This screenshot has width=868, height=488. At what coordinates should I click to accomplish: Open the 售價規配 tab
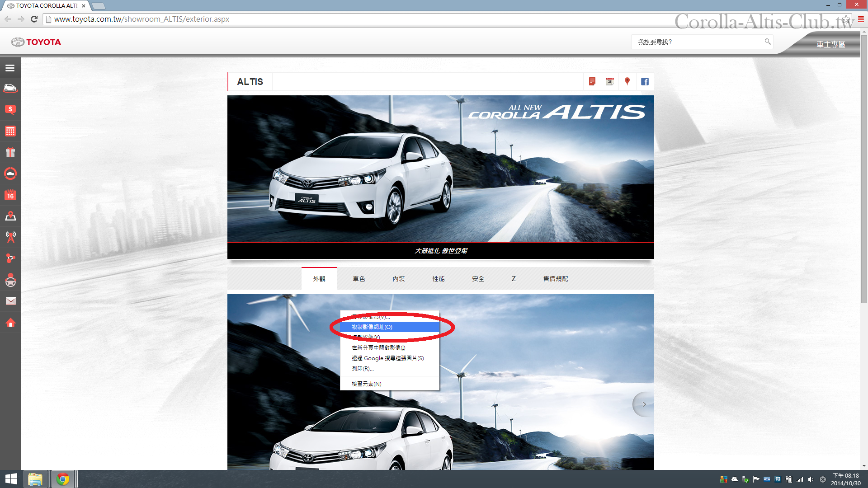[556, 279]
